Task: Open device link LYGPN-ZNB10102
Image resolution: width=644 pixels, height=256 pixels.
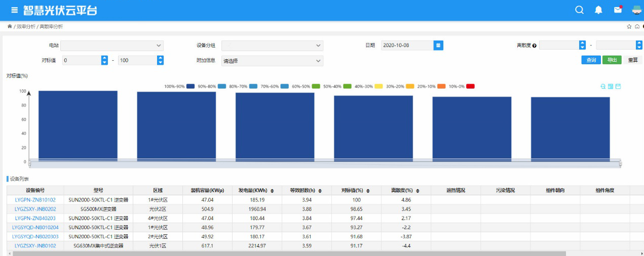Action: coord(35,200)
